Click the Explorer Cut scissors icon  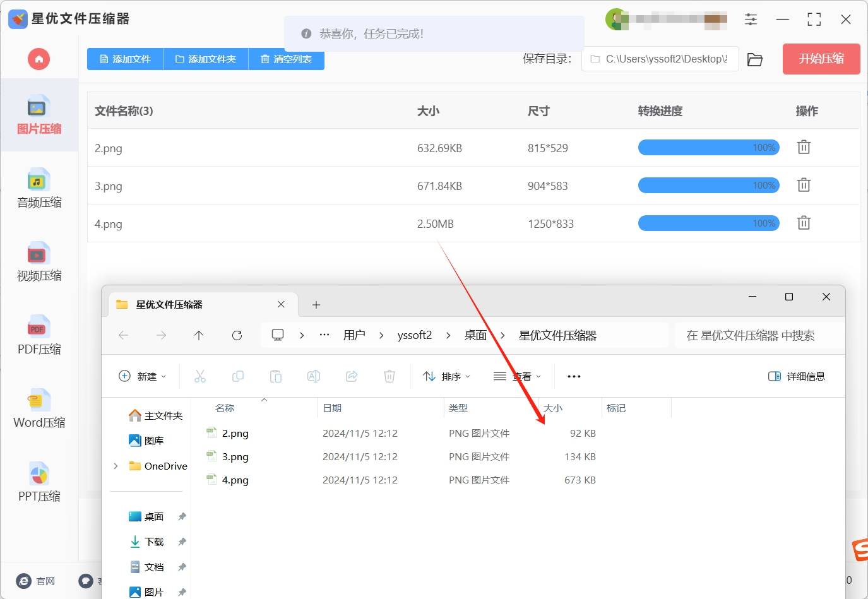pyautogui.click(x=200, y=376)
